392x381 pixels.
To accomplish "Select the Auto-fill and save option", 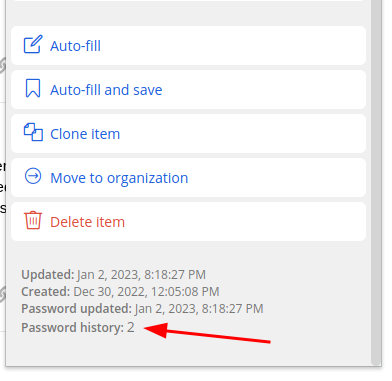I will coord(188,90).
